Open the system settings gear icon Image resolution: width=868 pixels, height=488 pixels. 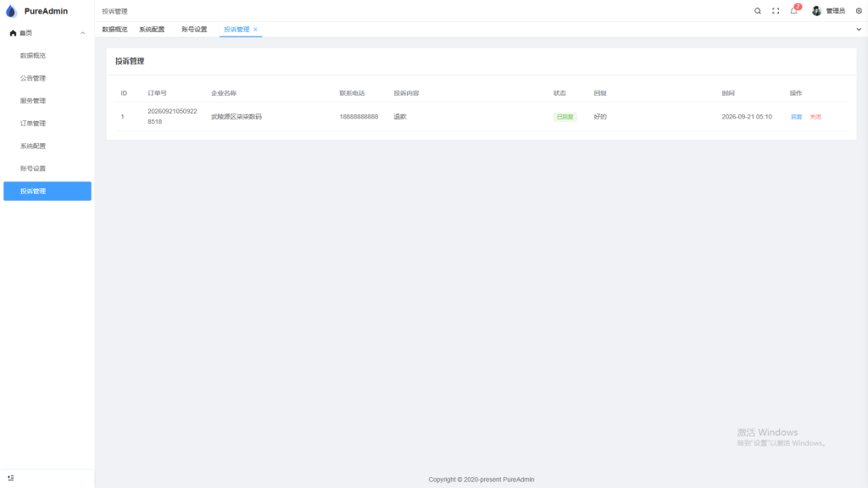pyautogui.click(x=859, y=11)
